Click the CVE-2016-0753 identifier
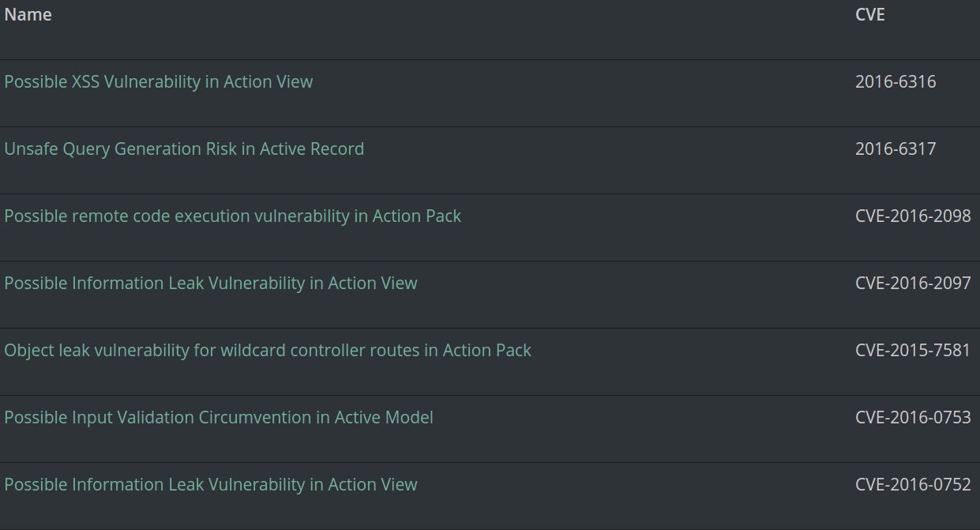Image resolution: width=980 pixels, height=530 pixels. pos(913,417)
